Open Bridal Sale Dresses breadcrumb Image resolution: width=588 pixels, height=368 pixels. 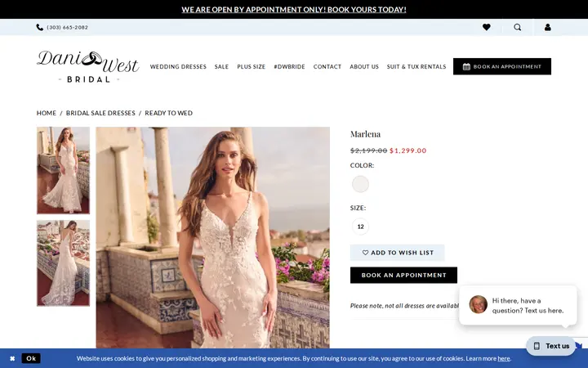(100, 113)
